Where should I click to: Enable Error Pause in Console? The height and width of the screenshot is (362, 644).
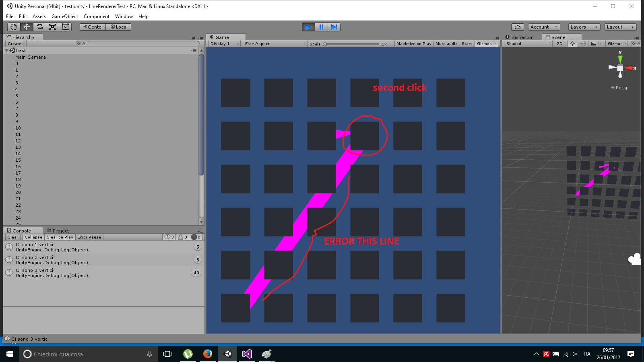[89, 237]
